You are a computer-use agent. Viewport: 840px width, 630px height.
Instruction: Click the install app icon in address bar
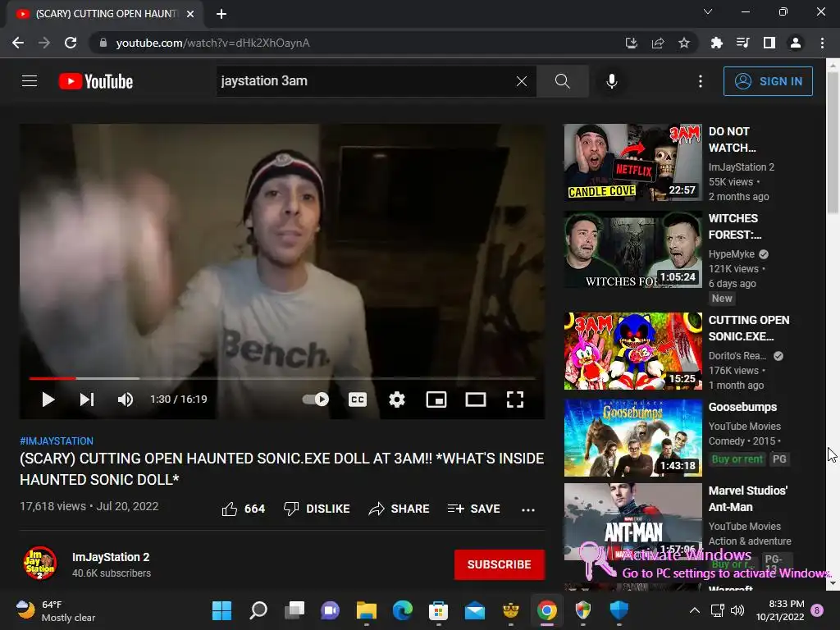click(x=631, y=43)
